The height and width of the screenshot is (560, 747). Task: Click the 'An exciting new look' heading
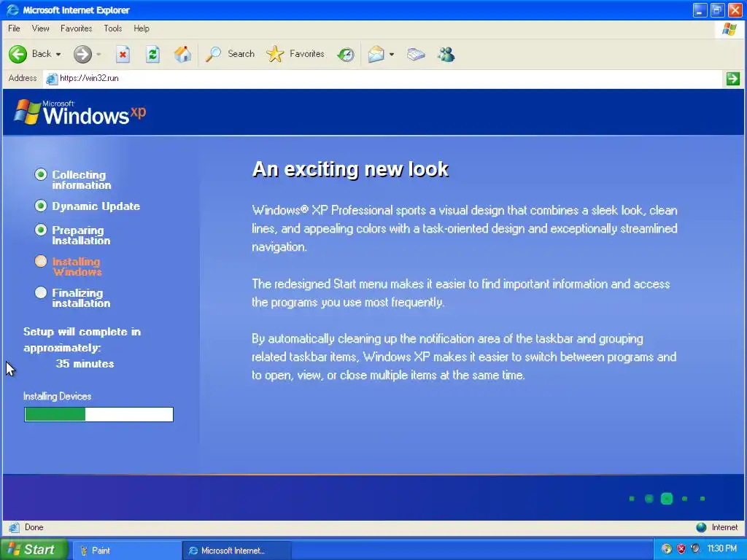(x=350, y=169)
